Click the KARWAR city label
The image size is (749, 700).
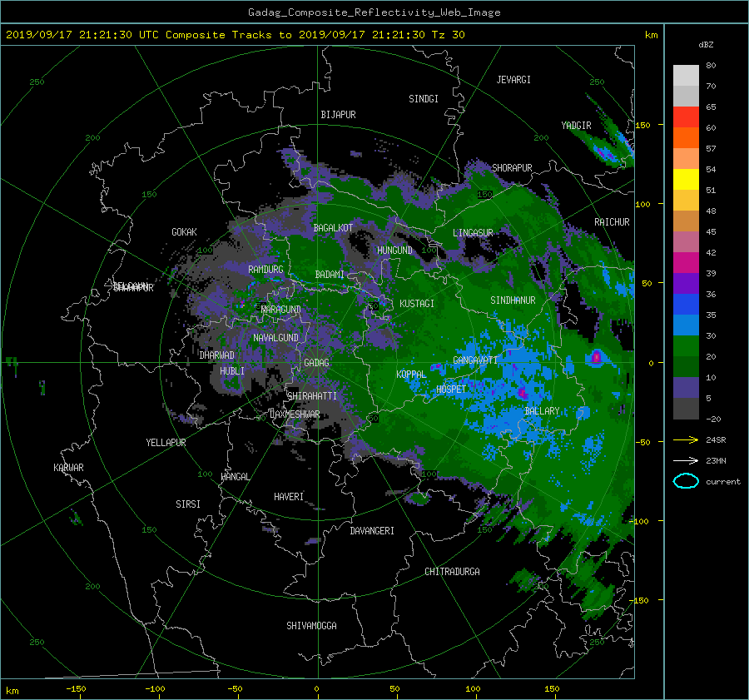68,467
